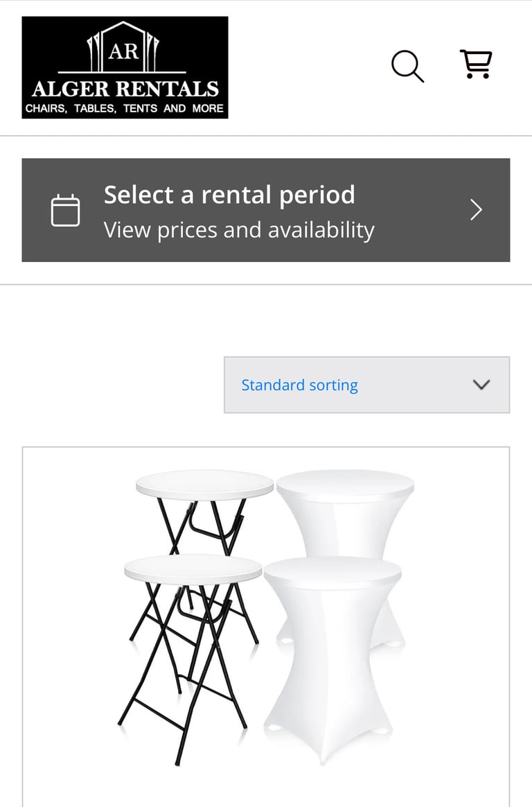532x807 pixels.
Task: Click the 'Standard sorting' label text
Action: coord(299,385)
